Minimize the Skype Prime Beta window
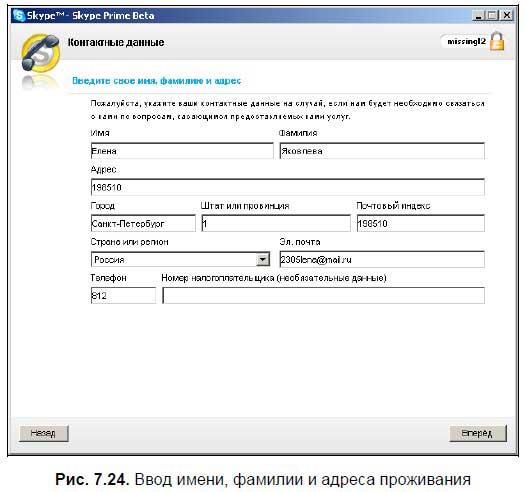 tap(478, 15)
